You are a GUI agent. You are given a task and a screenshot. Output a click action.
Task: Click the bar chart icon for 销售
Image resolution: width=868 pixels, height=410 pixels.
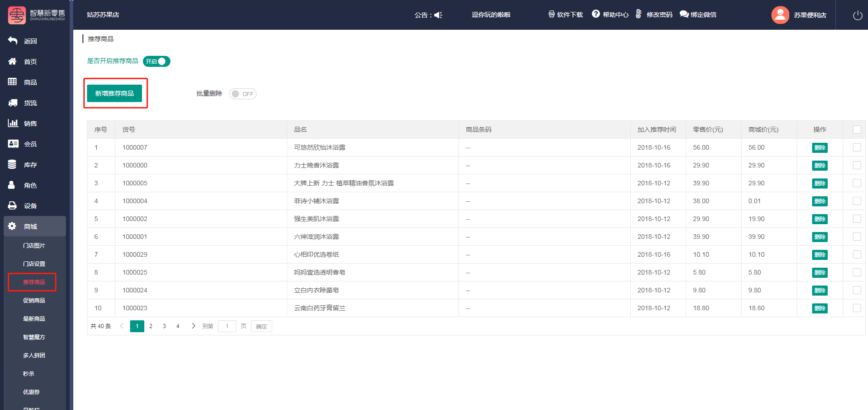13,123
